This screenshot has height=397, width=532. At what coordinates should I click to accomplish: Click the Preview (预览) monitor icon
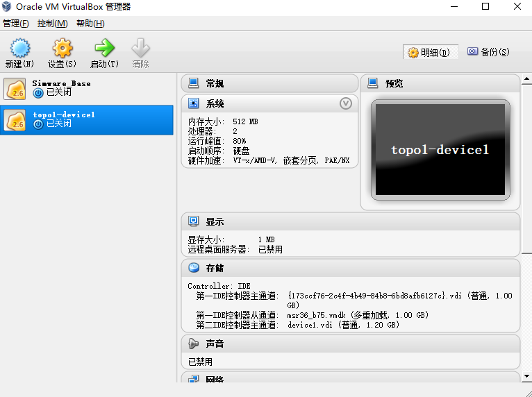(372, 83)
